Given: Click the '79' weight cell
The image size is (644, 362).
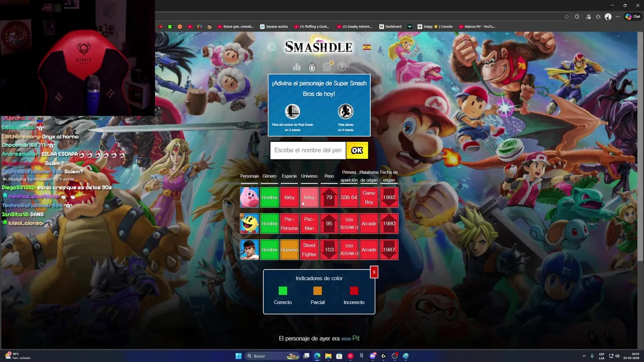Looking at the screenshot, I should coord(329,198).
